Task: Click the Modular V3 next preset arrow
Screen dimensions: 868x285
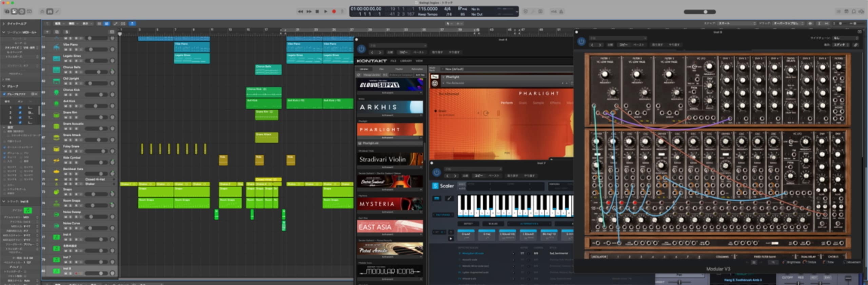Action: [599, 45]
